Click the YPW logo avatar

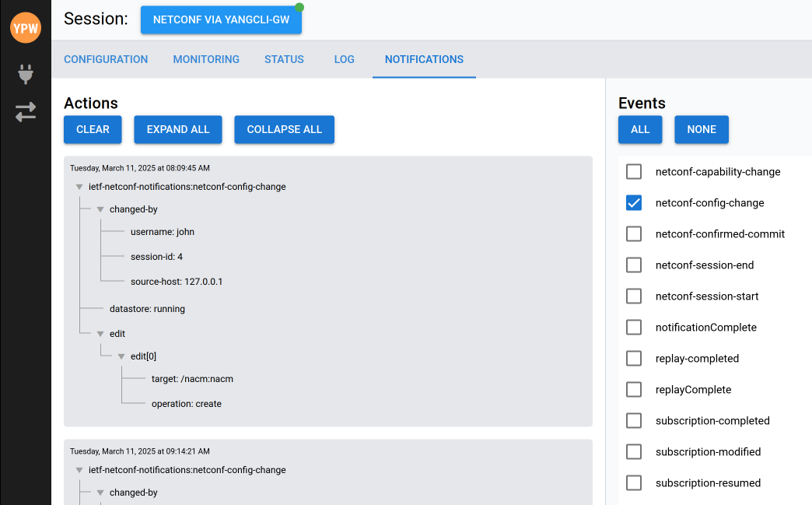26,28
